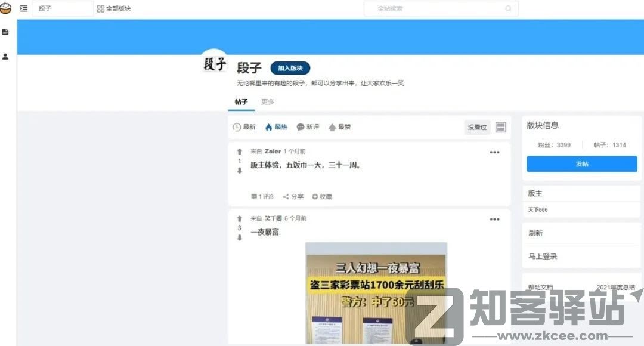Viewport: 644px width, 346px height.
Task: Expand 笑千娜's post options menu
Action: coord(494,219)
